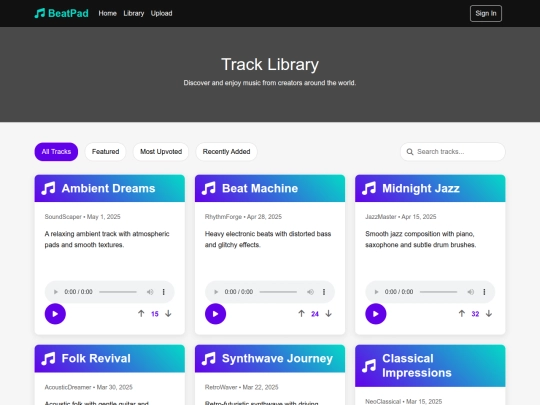Downvote the Ambient Dreams track

click(168, 313)
